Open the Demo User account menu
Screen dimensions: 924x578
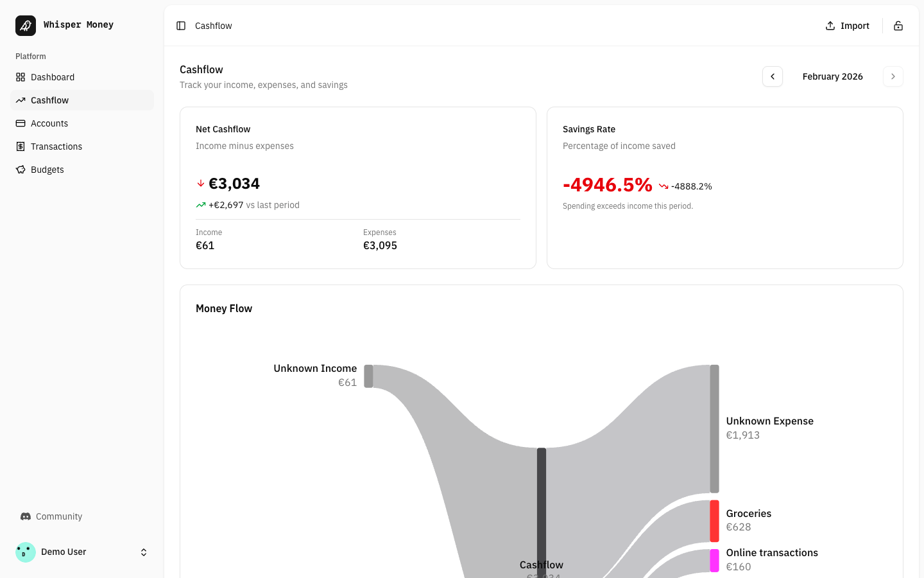(82, 552)
